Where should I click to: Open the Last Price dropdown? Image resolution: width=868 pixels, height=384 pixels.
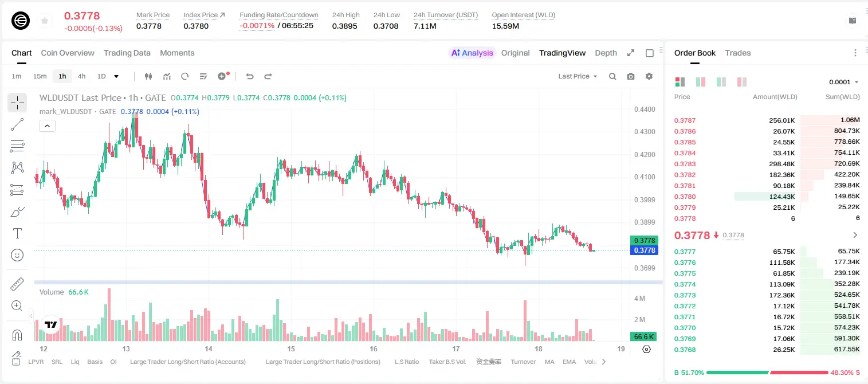coord(578,76)
